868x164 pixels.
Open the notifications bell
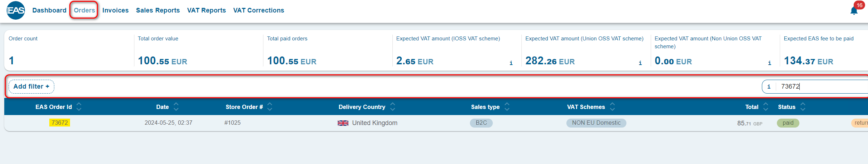(854, 11)
